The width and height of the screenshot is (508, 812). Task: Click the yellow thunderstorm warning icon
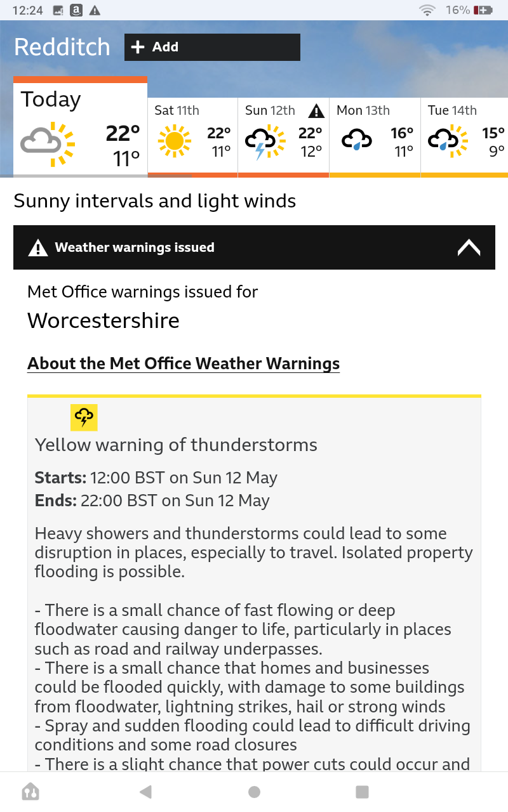pos(84,417)
